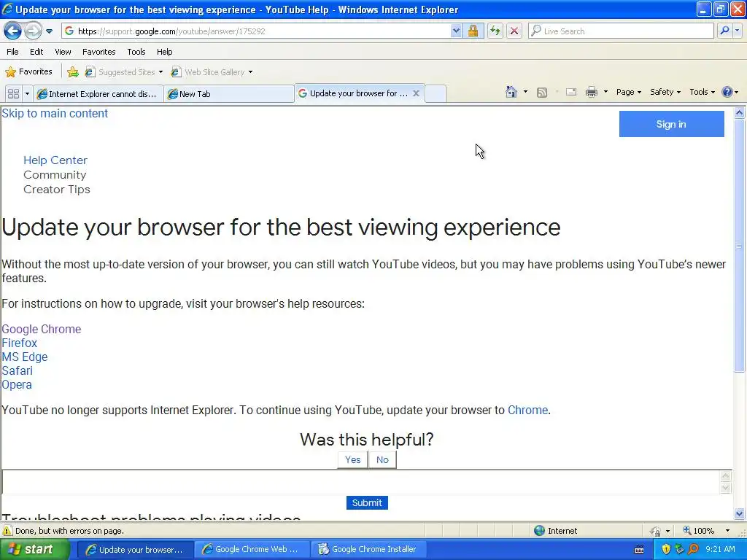The height and width of the screenshot is (560, 747).
Task: Click the Quick Tabs grid icon
Action: pos(13,94)
